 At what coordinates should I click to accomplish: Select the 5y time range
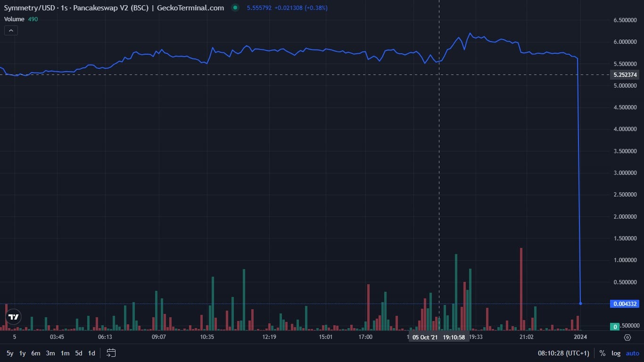coord(10,353)
